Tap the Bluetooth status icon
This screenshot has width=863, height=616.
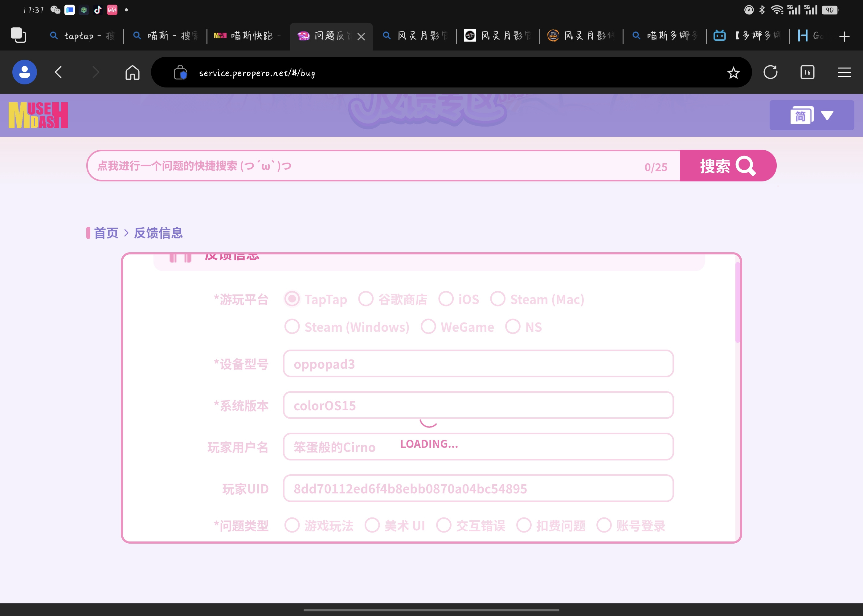[x=762, y=10]
